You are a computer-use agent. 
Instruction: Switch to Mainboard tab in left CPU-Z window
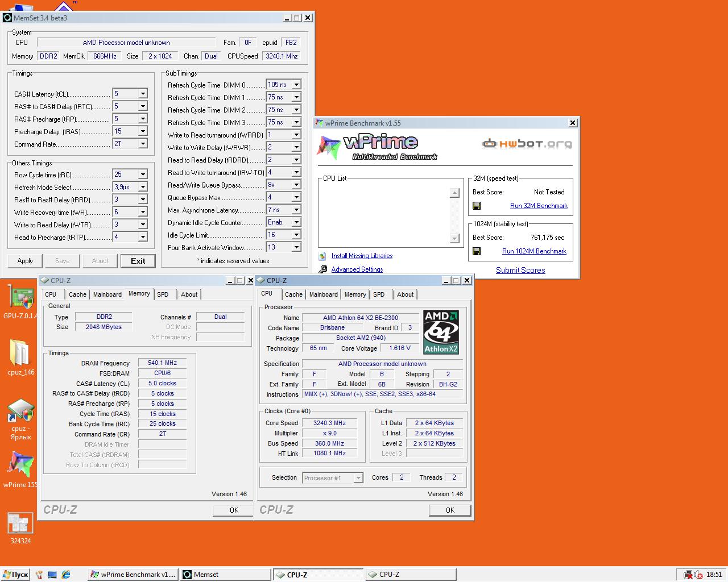[107, 294]
